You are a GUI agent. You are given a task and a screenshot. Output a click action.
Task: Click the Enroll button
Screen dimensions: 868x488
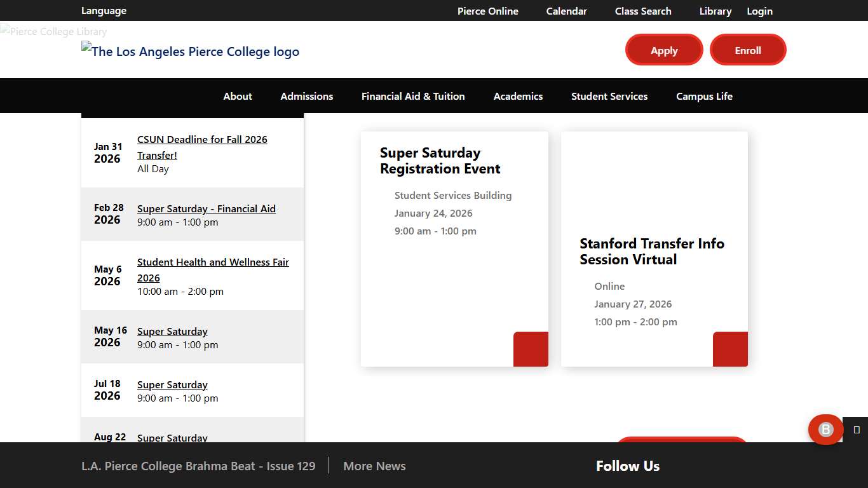coord(748,50)
